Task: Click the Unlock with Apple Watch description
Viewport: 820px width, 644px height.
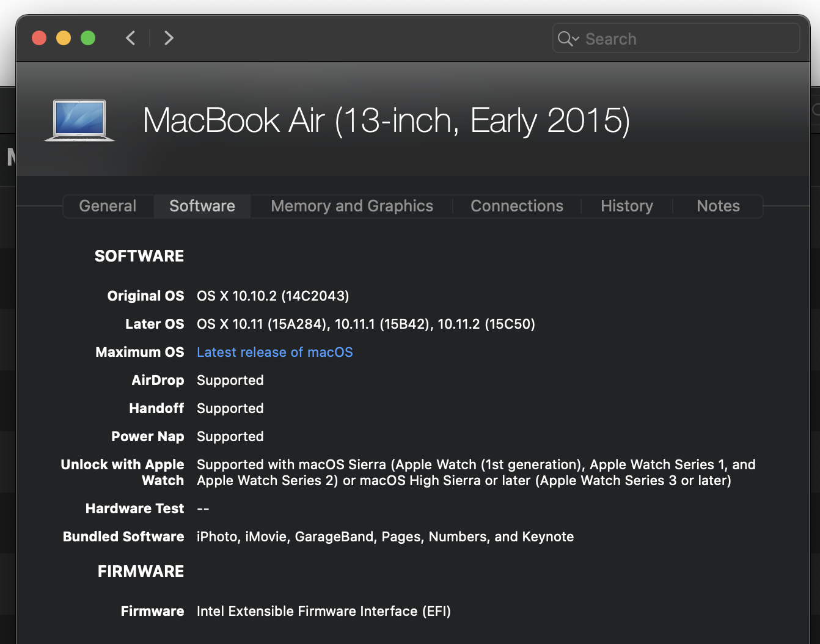Action: coord(476,472)
